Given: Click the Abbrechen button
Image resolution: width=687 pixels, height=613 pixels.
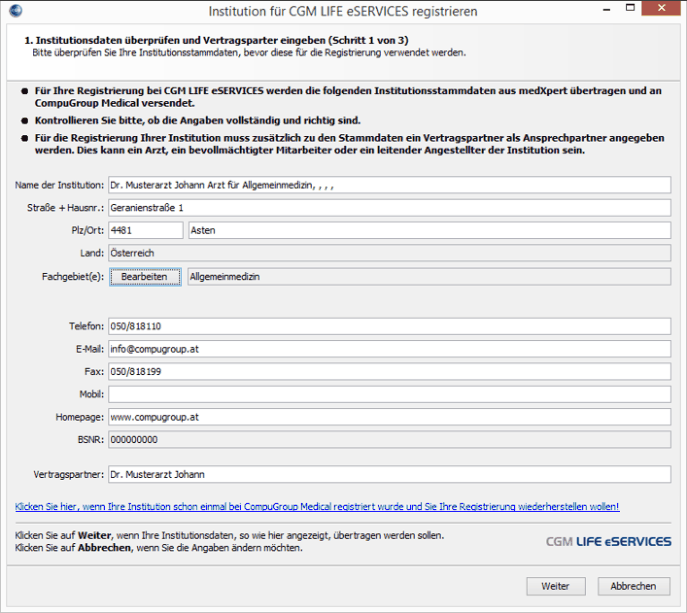Looking at the screenshot, I should coord(634,586).
